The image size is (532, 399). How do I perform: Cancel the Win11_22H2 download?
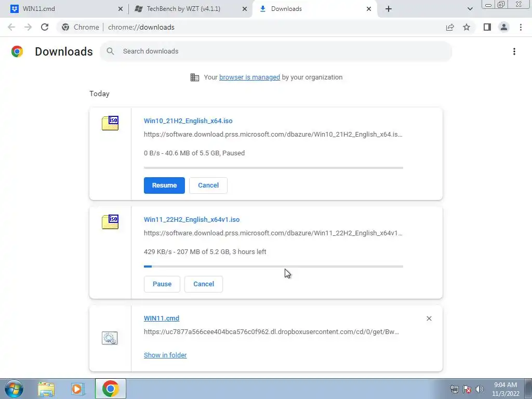pyautogui.click(x=204, y=284)
